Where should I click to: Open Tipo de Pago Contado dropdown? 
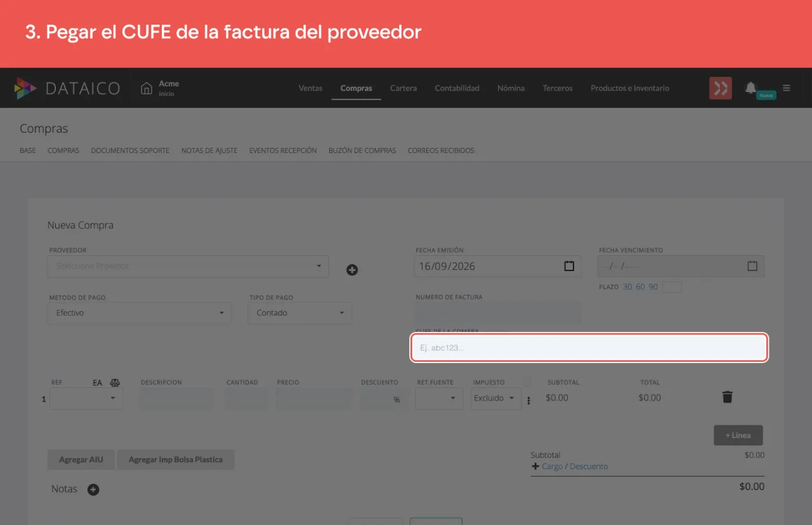point(300,313)
